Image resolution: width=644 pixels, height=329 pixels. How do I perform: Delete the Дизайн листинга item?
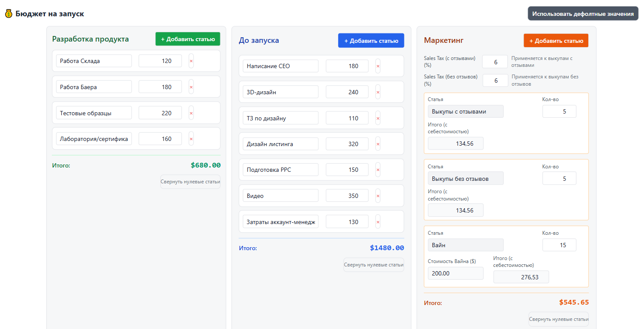click(378, 144)
